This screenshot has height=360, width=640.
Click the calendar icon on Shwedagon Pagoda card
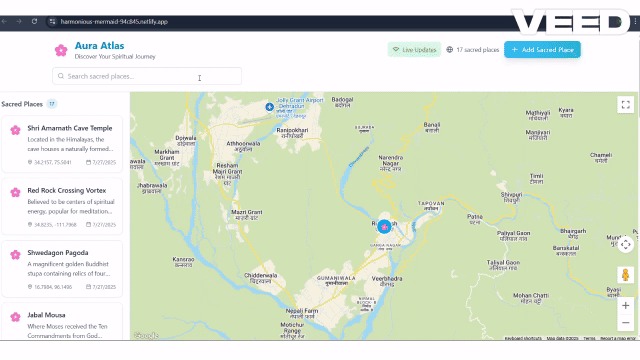[88, 287]
